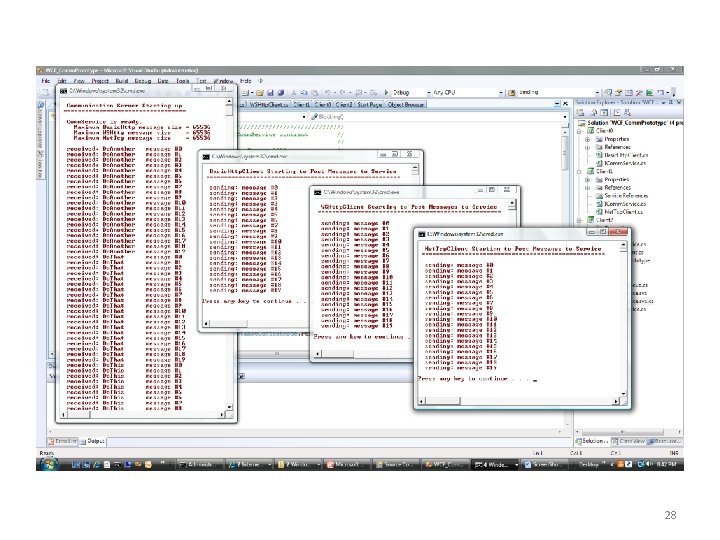Click the taskbar clock showing 8:42 PM
Image resolution: width=720 pixels, height=540 pixels.
click(x=667, y=465)
